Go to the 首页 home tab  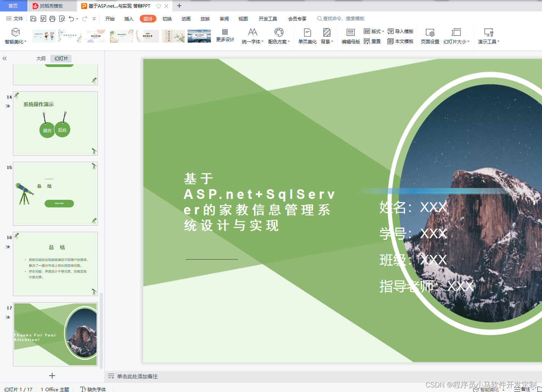point(13,6)
